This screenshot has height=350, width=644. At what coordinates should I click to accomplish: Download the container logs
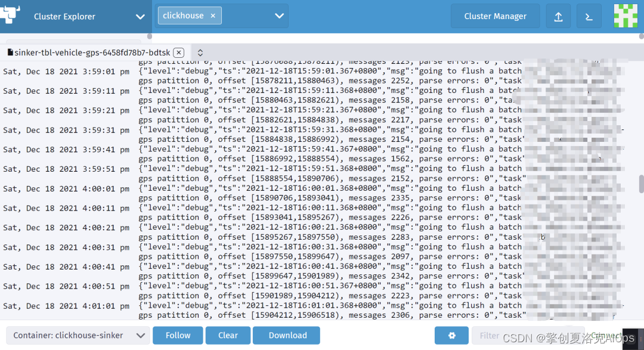pyautogui.click(x=286, y=335)
